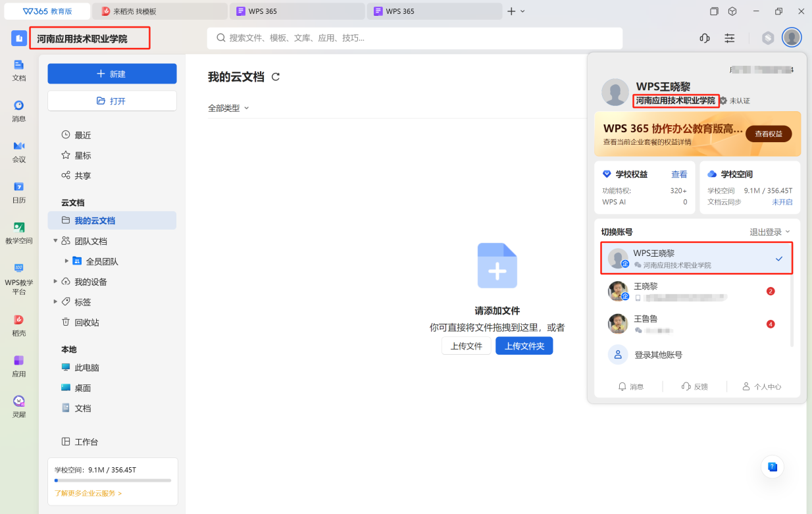This screenshot has width=812, height=514.
Task: Open the 退出登录 dropdown
Action: point(770,232)
